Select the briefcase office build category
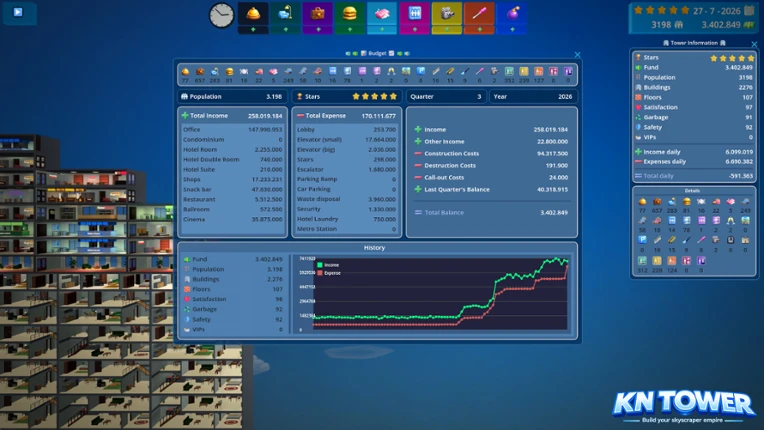 (x=318, y=14)
